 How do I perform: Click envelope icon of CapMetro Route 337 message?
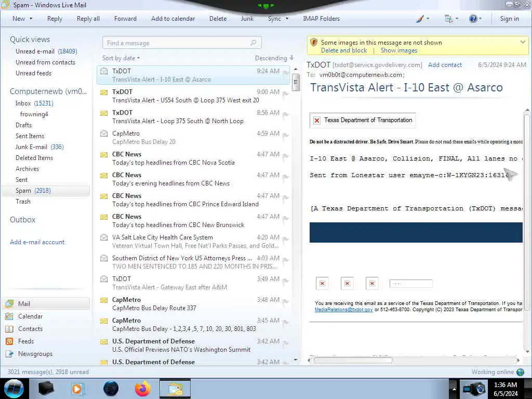[x=104, y=300]
